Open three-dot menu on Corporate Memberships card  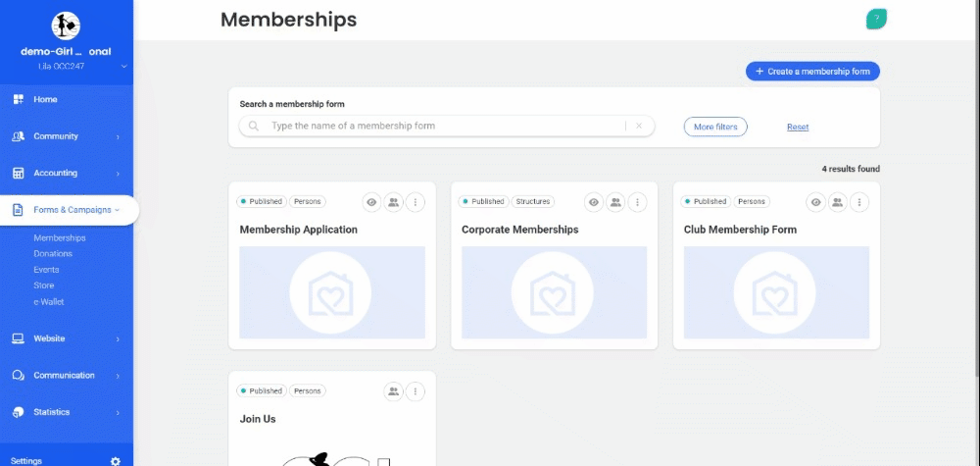[x=638, y=202]
